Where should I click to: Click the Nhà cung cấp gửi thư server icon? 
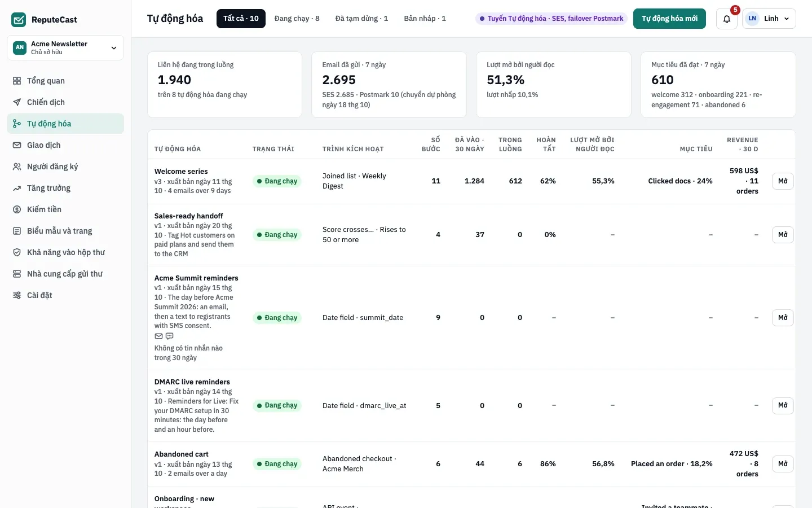coord(17,274)
